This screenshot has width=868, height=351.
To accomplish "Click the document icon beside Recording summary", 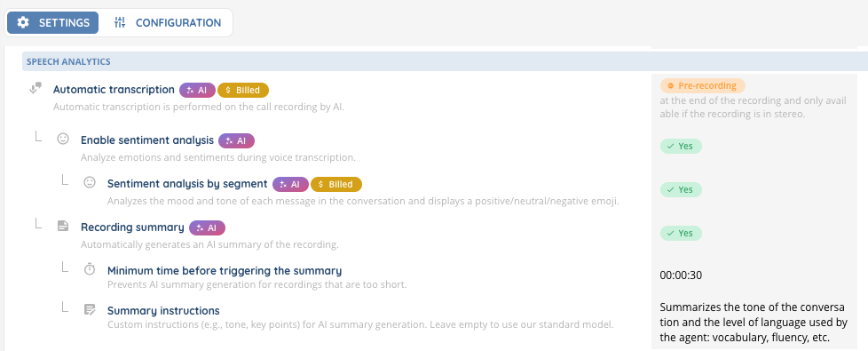I will pyautogui.click(x=63, y=226).
